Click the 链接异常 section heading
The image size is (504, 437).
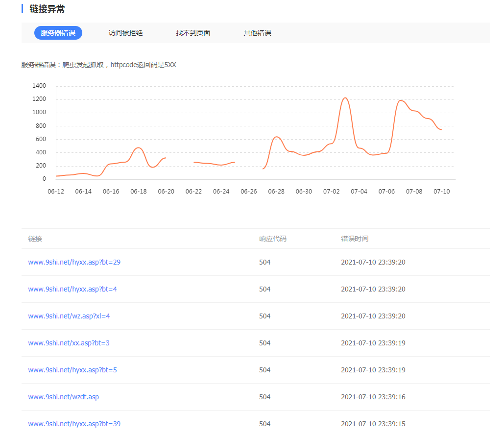click(x=47, y=9)
